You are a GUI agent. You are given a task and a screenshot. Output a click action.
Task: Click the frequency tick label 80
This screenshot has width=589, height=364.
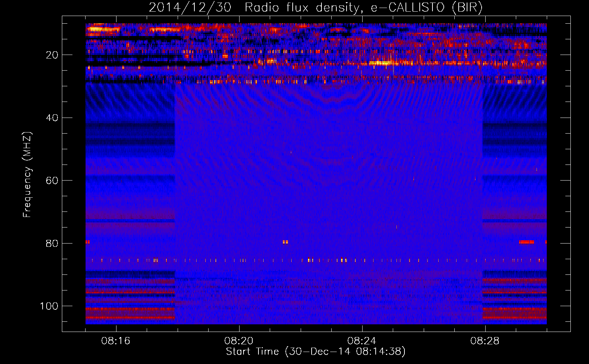[x=52, y=244]
